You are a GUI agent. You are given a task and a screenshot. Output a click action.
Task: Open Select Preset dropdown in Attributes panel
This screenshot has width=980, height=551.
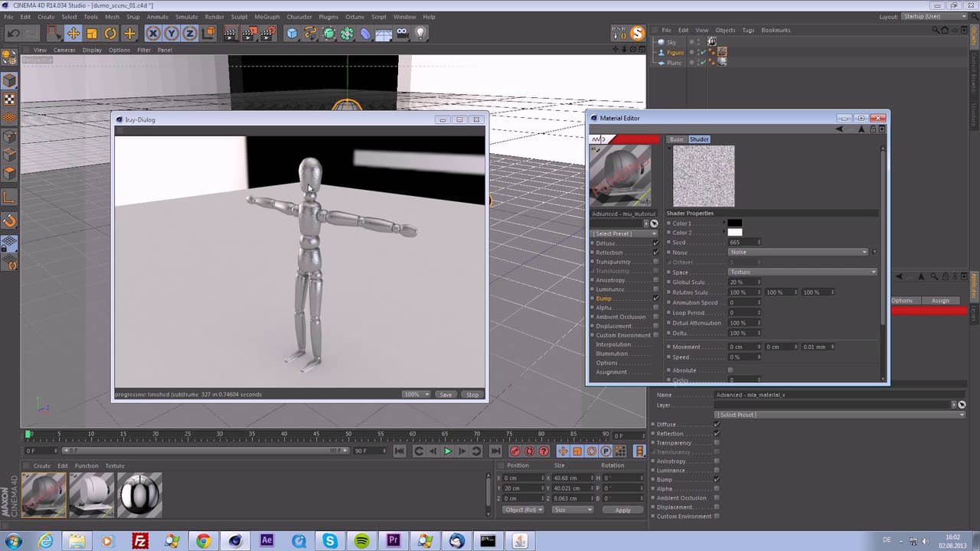pyautogui.click(x=840, y=415)
